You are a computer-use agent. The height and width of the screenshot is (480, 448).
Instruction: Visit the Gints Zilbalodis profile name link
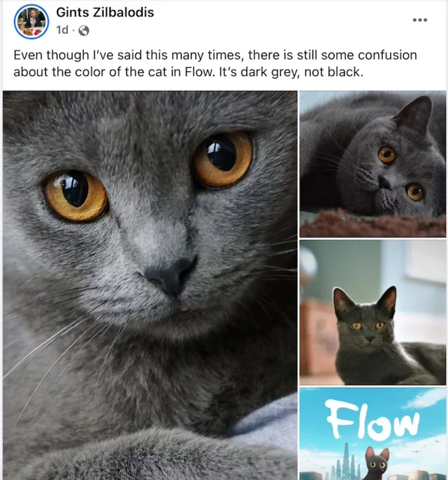pyautogui.click(x=105, y=12)
